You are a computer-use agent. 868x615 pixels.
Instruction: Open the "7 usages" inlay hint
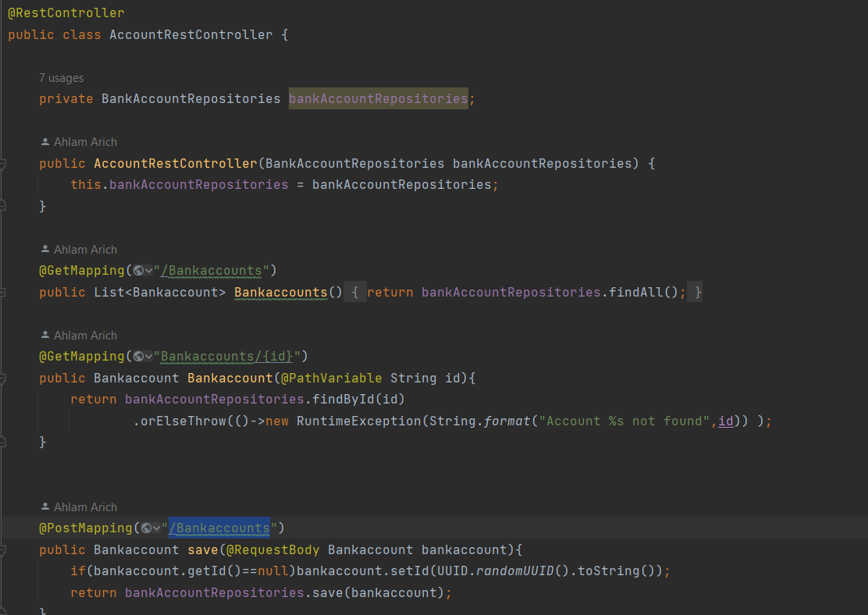click(62, 78)
